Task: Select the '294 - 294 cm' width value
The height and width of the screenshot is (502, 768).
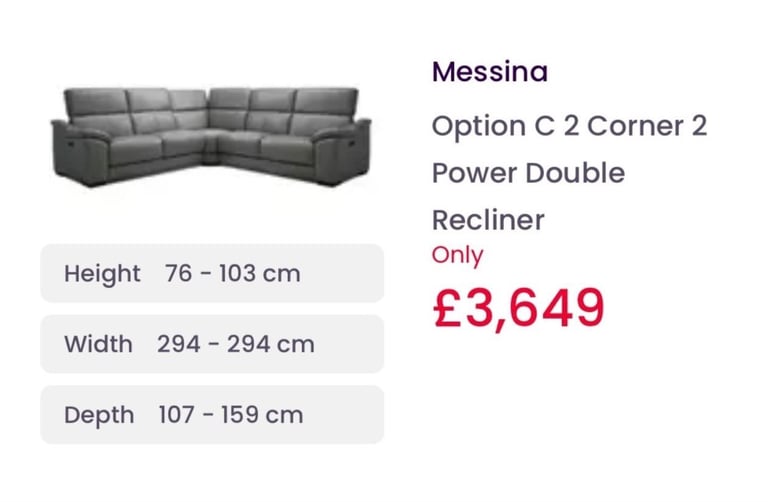Action: [x=236, y=344]
